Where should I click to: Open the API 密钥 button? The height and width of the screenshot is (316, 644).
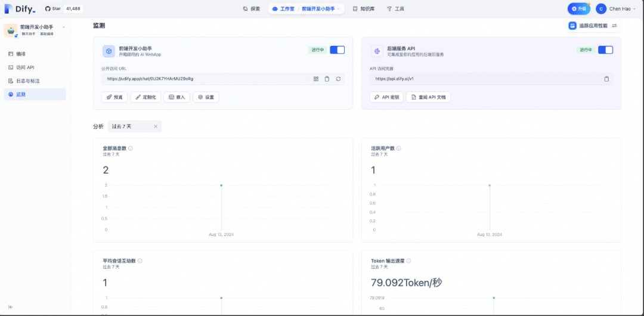pyautogui.click(x=386, y=97)
